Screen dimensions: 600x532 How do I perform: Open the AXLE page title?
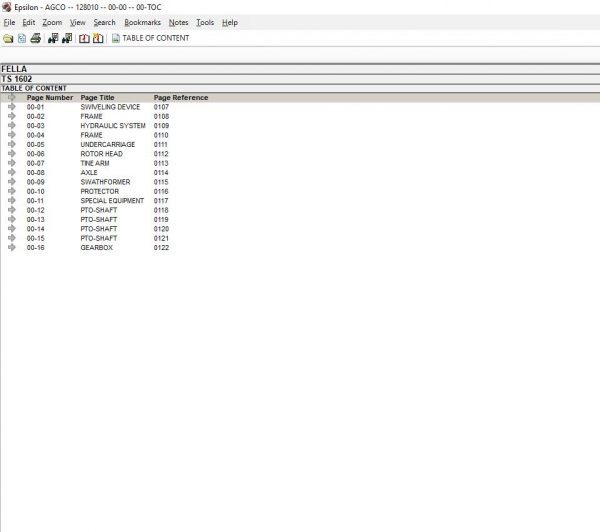tap(89, 173)
